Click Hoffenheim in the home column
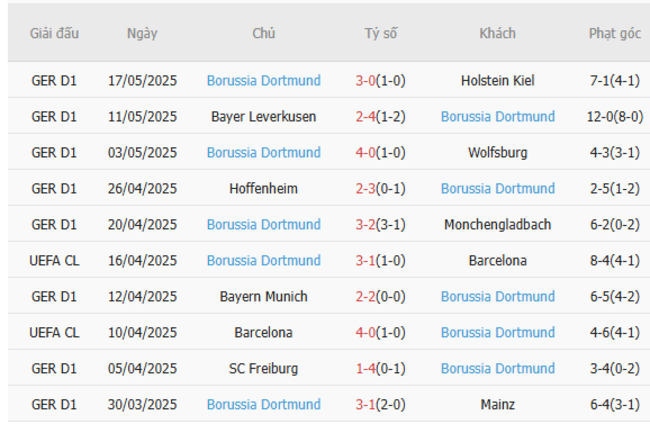 (x=264, y=188)
